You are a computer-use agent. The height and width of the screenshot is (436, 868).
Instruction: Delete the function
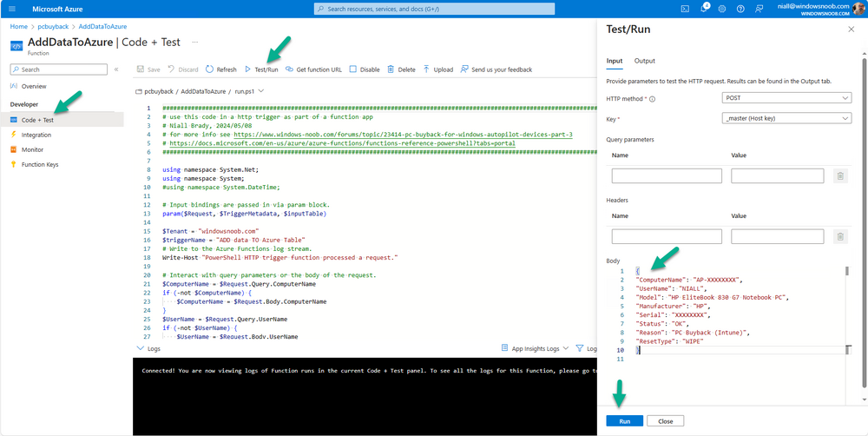(x=401, y=69)
